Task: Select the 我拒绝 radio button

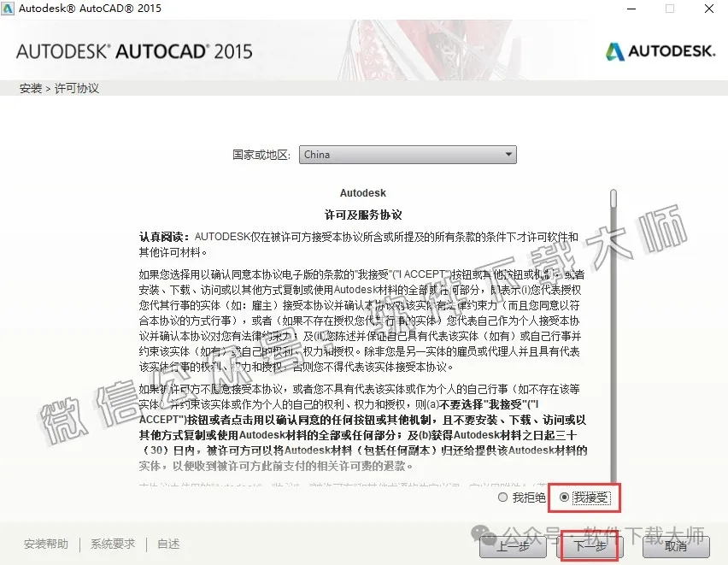Action: pos(502,496)
